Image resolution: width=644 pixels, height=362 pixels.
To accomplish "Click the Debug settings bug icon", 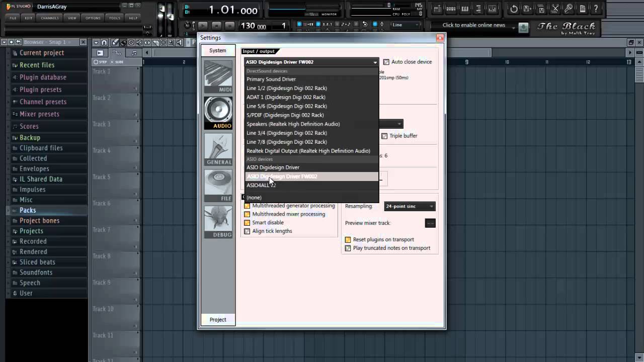I will 218,222.
